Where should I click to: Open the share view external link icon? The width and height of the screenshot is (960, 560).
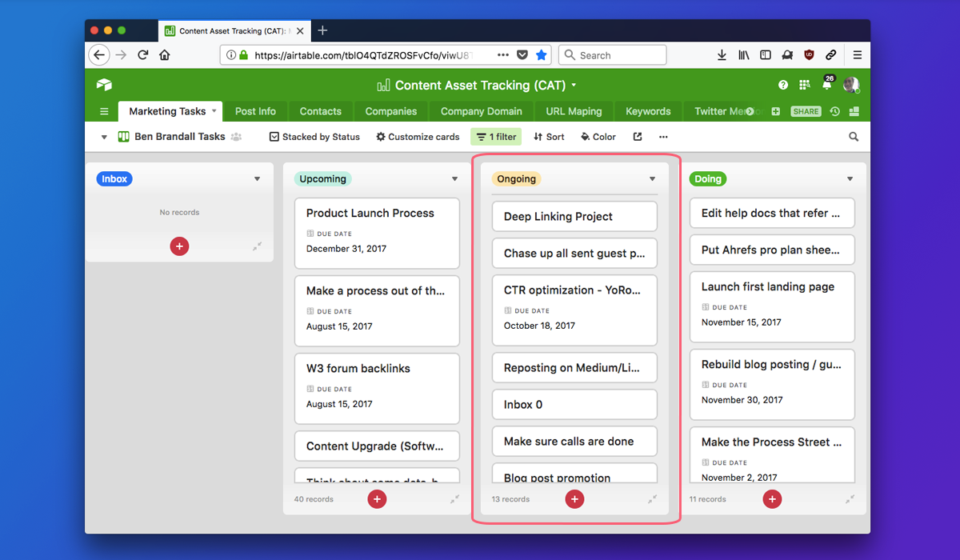pyautogui.click(x=638, y=137)
